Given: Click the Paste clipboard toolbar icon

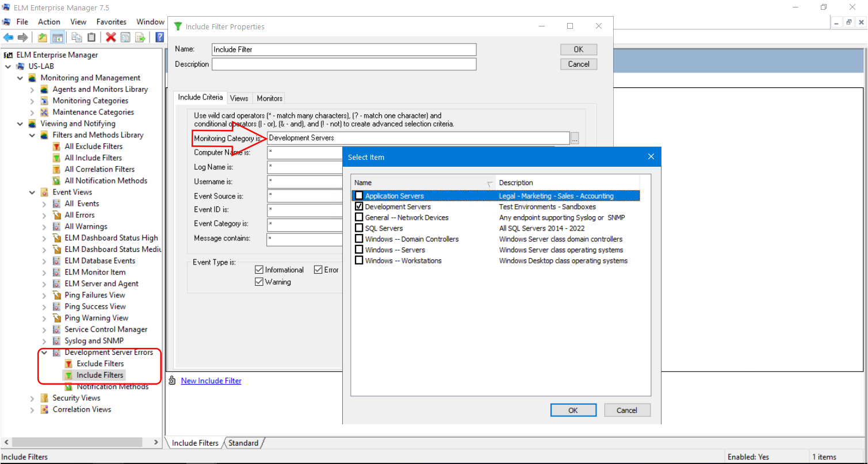Looking at the screenshot, I should (x=91, y=37).
